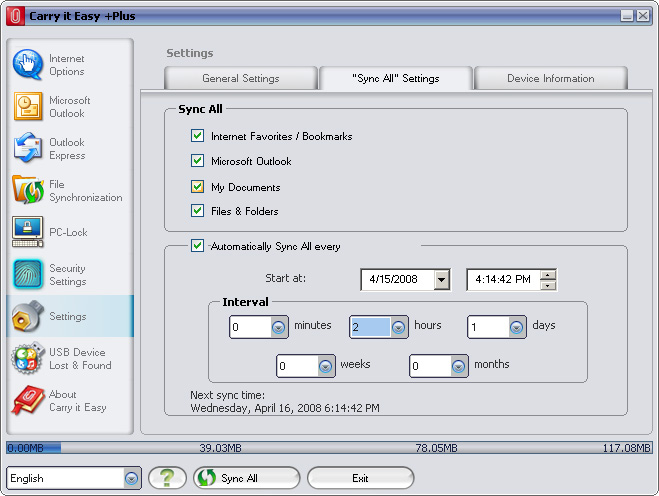Close the Carry it Easy window
Image resolution: width=659 pixels, height=496 pixels.
pyautogui.click(x=643, y=16)
